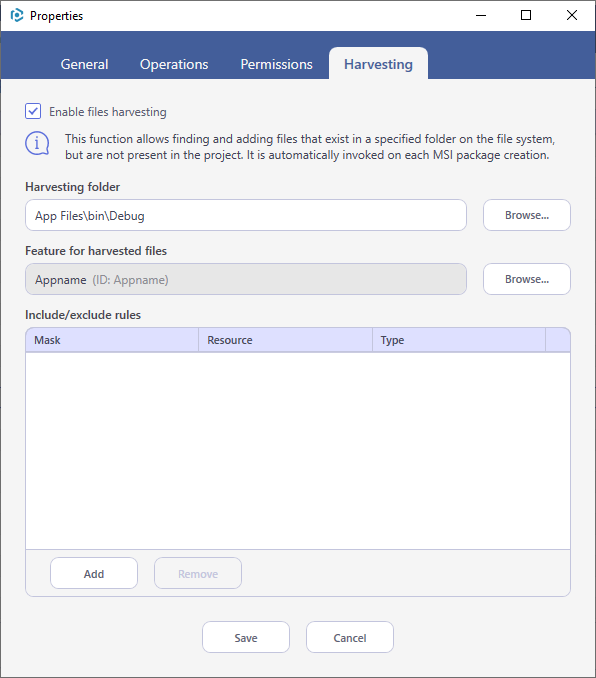Click the Feature for harvested files field
Image resolution: width=596 pixels, height=678 pixels.
point(246,279)
